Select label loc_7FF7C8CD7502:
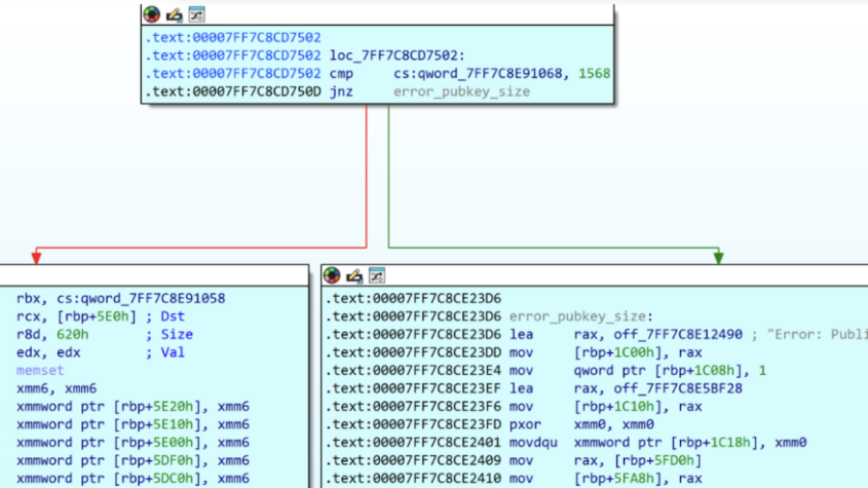This screenshot has height=488, width=868. (x=397, y=55)
